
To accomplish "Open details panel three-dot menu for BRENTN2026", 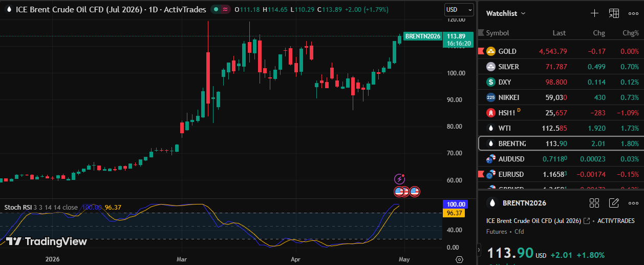I will pyautogui.click(x=633, y=203).
